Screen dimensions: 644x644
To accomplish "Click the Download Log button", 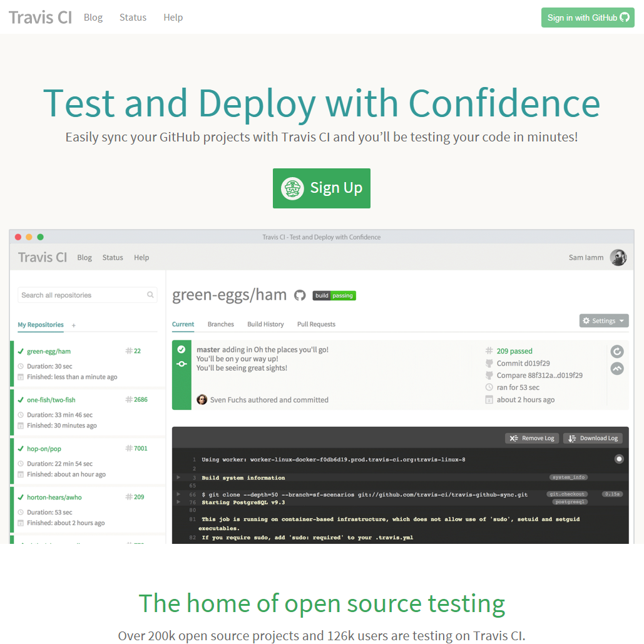I will [x=593, y=438].
